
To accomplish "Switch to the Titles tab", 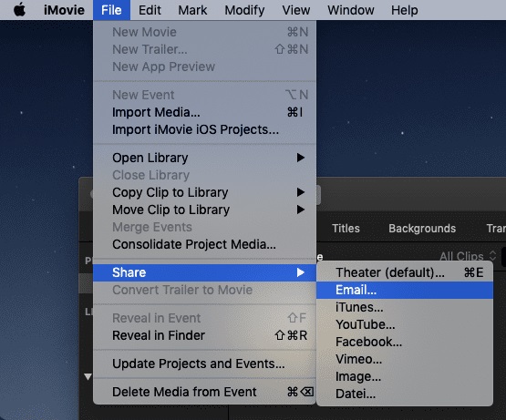I will tap(346, 229).
